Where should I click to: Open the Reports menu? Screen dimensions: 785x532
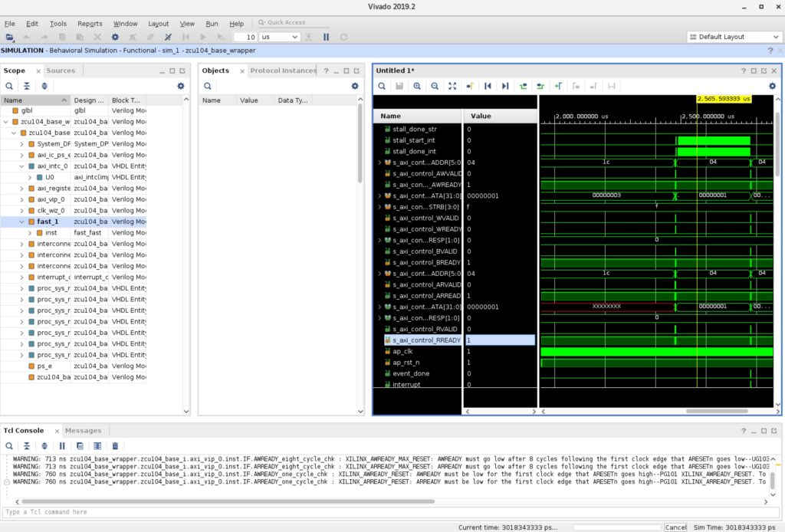[x=90, y=24]
